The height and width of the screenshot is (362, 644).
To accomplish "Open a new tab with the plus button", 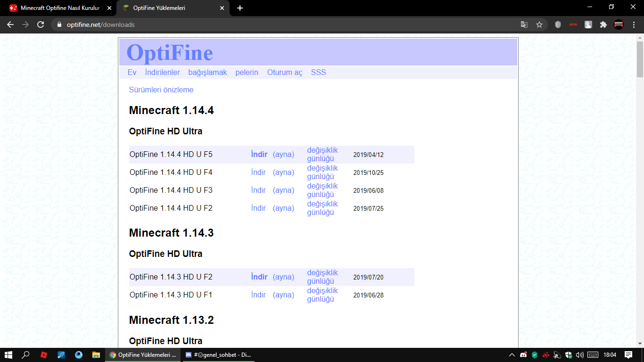I will coord(240,8).
